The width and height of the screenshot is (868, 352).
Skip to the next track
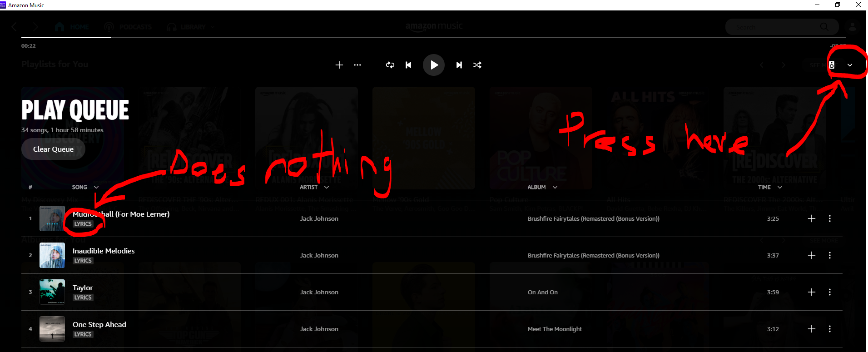click(459, 65)
